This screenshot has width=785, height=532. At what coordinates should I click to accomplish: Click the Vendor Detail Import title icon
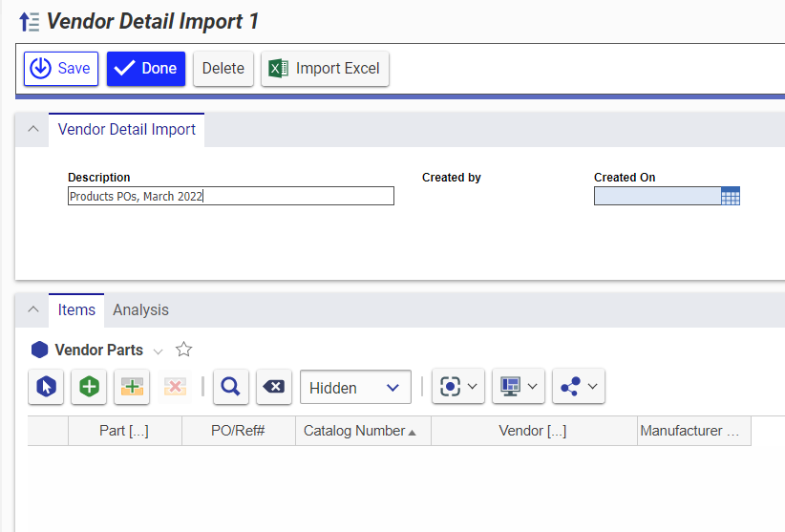click(29, 22)
